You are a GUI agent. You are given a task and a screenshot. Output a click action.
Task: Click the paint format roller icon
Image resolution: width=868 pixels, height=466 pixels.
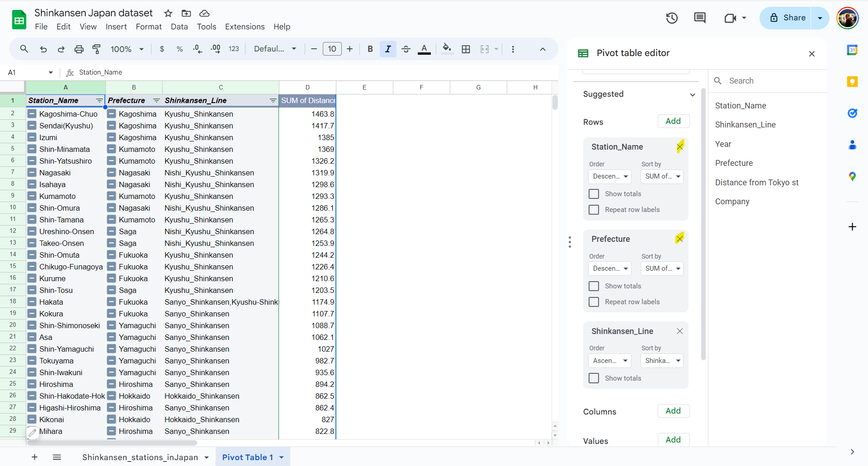click(96, 49)
